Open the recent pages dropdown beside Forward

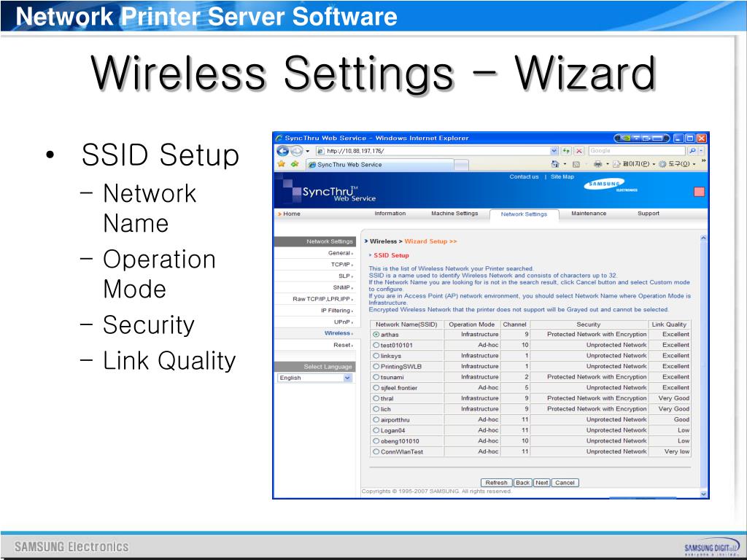click(x=307, y=151)
